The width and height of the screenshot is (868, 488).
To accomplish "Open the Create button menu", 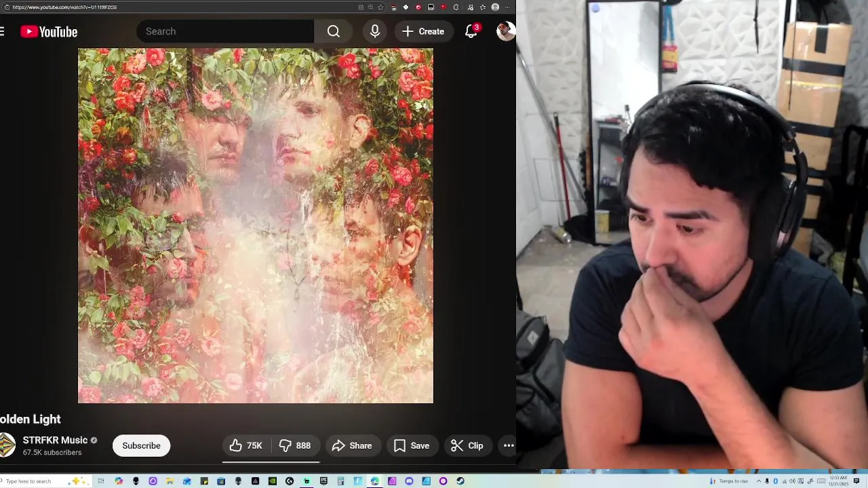I will 423,31.
